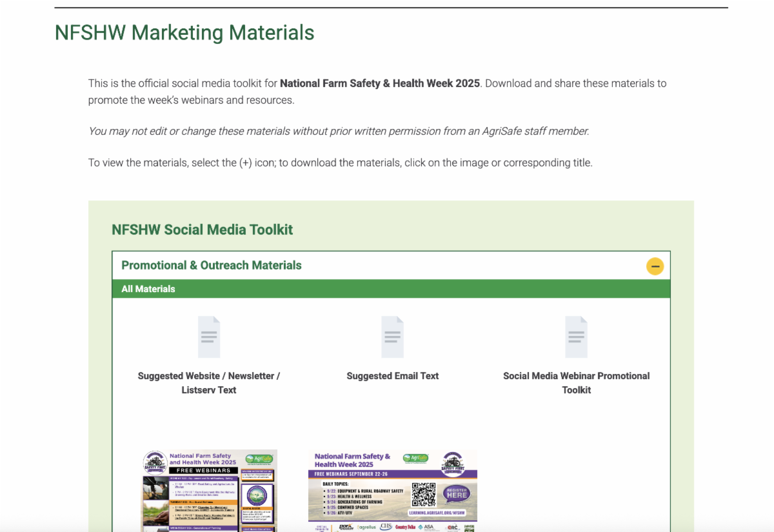The height and width of the screenshot is (532, 774).
Task: Click the NFSHW Marketing Materials page heading
Action: 184,32
